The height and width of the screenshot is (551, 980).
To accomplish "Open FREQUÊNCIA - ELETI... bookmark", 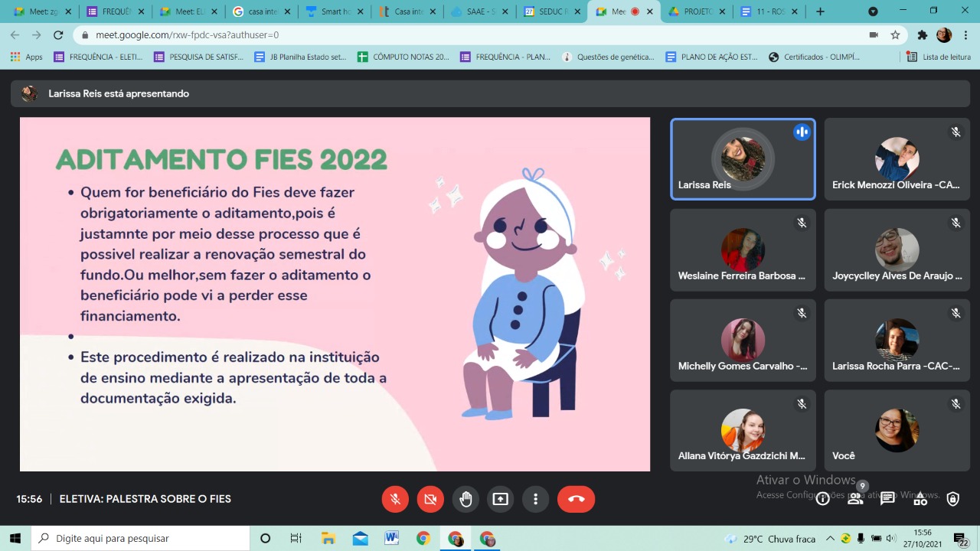I will [x=99, y=57].
